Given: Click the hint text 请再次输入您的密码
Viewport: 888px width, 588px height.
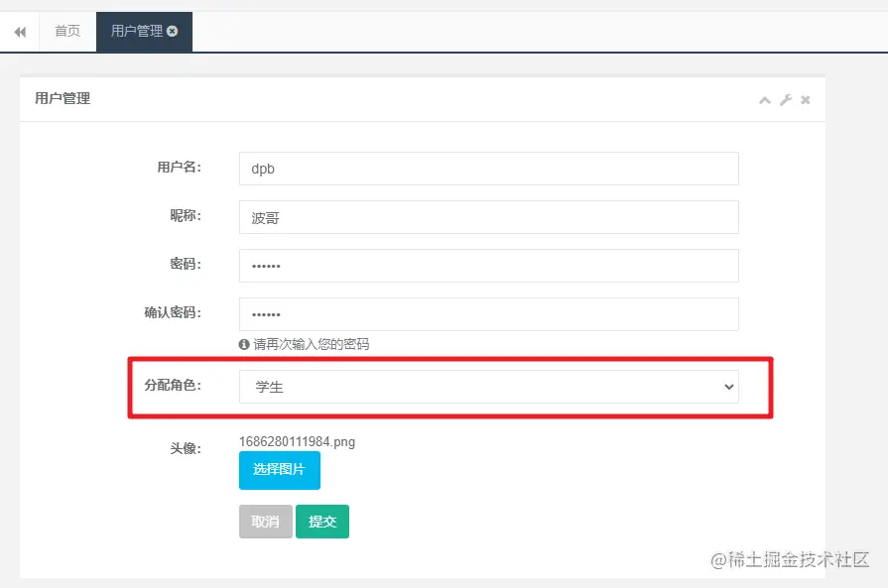Looking at the screenshot, I should 311,344.
